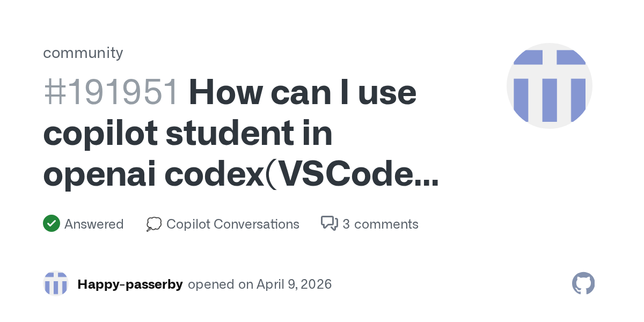Click the Answered status text
Screen dimensions: 644x322
[x=94, y=224]
